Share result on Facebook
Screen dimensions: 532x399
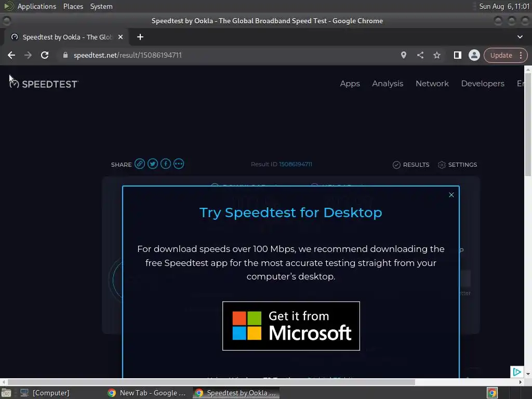click(x=166, y=164)
